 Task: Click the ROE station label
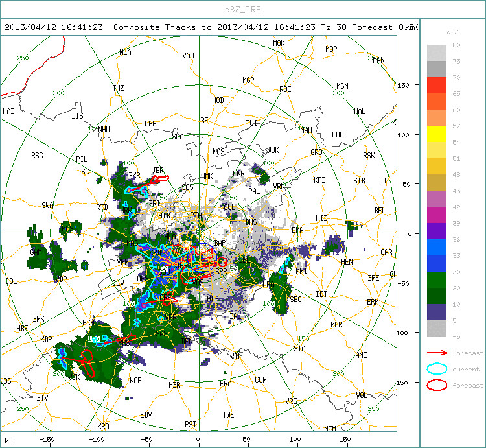(285, 89)
